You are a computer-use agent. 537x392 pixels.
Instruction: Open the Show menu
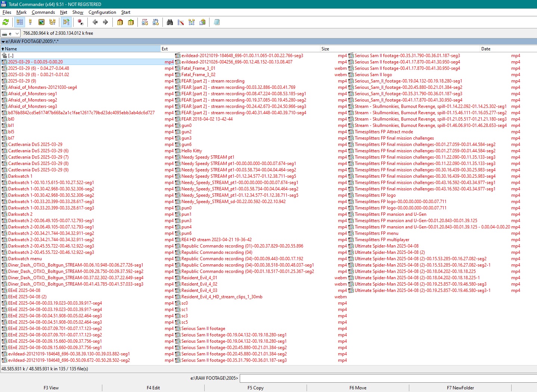tap(78, 12)
